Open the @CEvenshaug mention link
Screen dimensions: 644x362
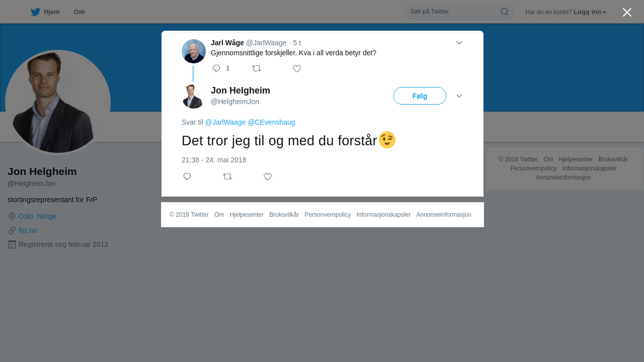click(271, 122)
